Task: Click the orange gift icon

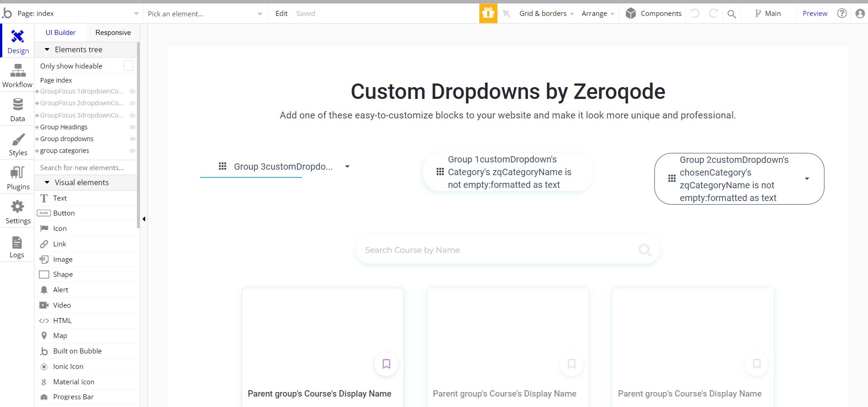Action: click(x=488, y=13)
